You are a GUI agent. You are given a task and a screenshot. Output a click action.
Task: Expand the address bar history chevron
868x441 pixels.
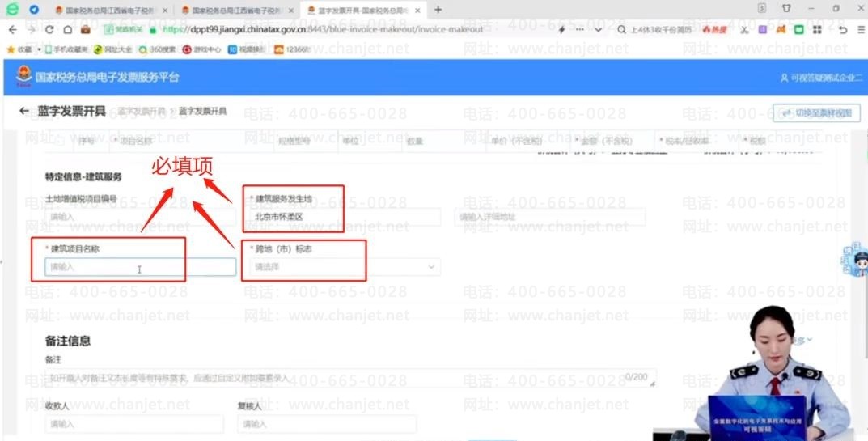[598, 29]
